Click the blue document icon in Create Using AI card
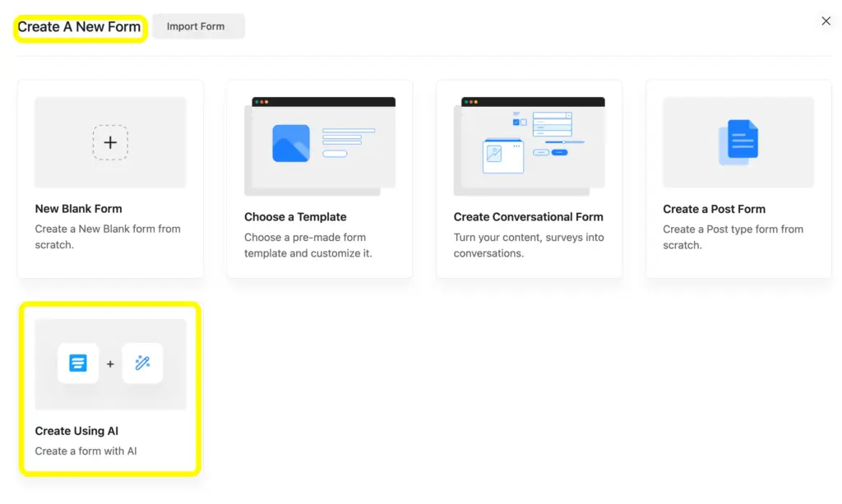842x504 pixels. pyautogui.click(x=78, y=363)
